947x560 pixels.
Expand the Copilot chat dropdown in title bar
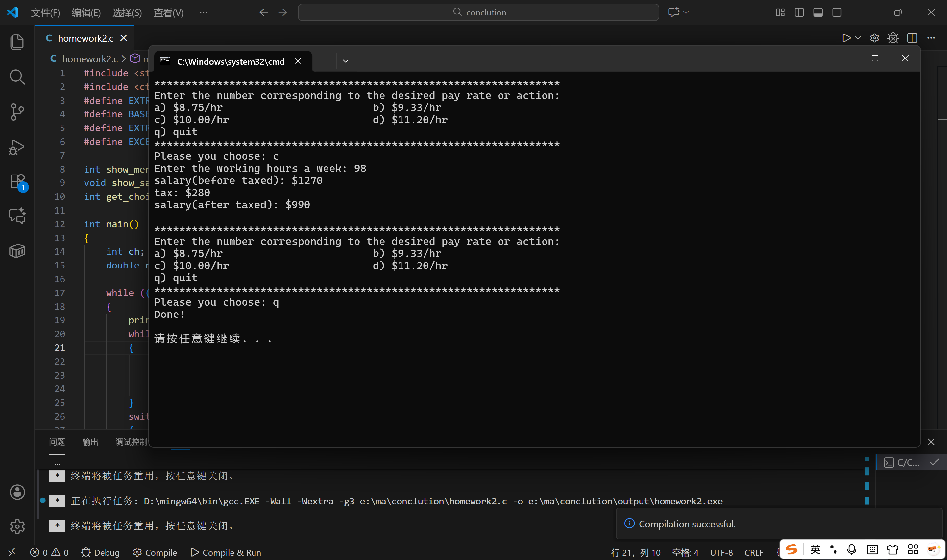click(x=686, y=12)
